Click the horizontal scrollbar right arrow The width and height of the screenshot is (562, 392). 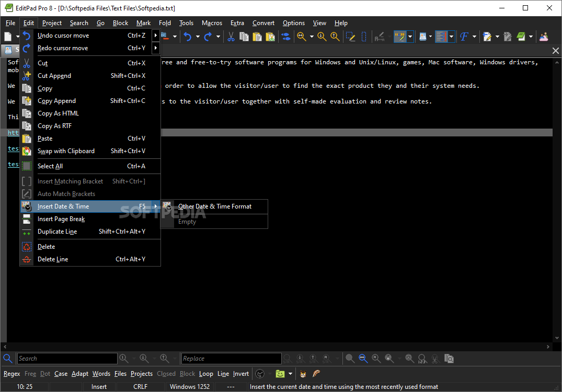[x=548, y=347]
